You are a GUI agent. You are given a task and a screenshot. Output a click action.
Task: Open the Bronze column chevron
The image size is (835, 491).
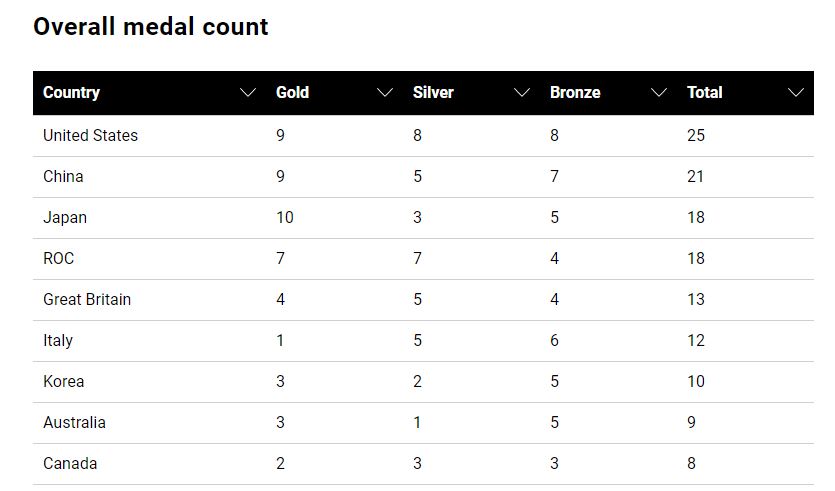pyautogui.click(x=659, y=93)
